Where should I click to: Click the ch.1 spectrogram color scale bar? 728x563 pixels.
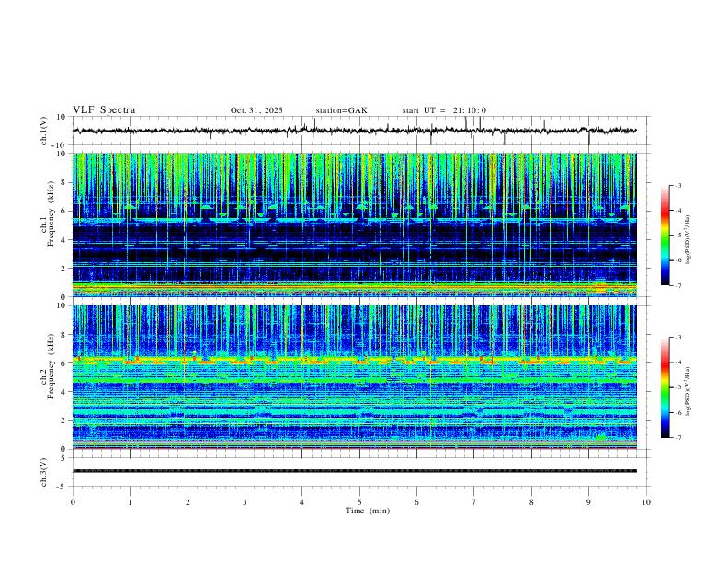click(665, 236)
